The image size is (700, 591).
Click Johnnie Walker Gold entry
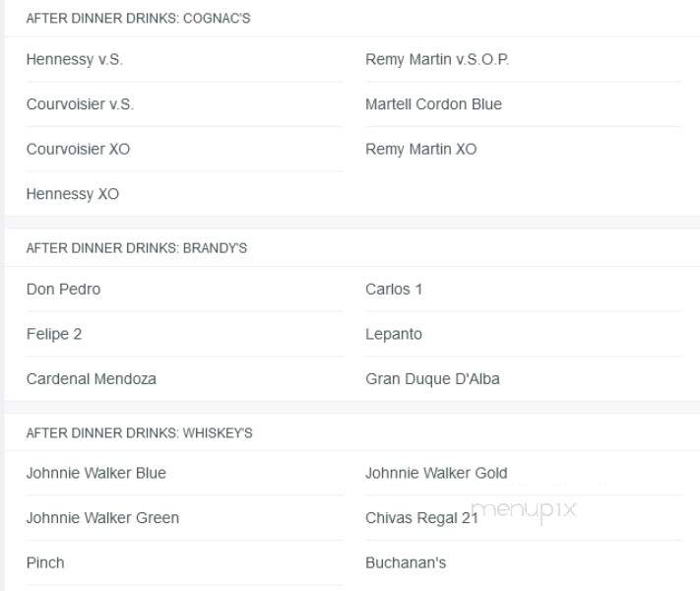(436, 473)
